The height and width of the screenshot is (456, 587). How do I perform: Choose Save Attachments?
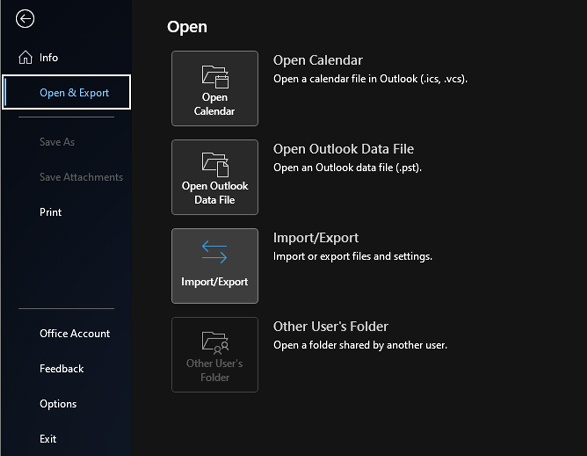66,177
